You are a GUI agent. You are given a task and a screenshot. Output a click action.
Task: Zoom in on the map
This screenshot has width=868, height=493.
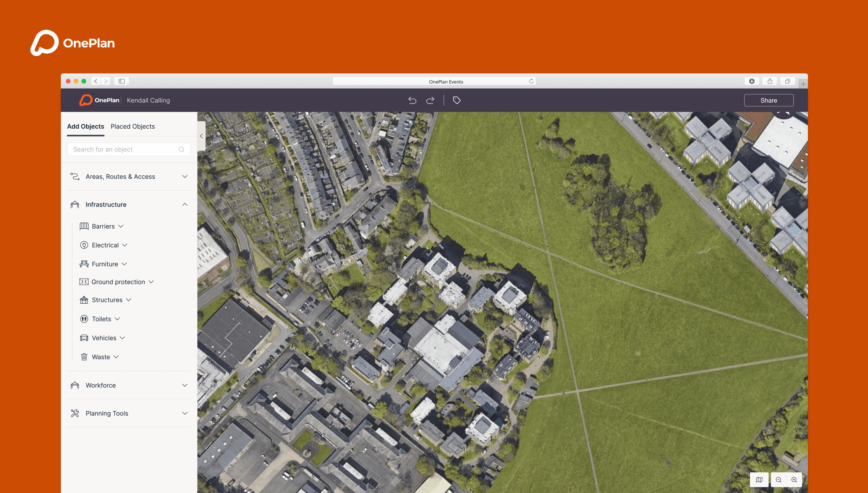click(x=794, y=480)
